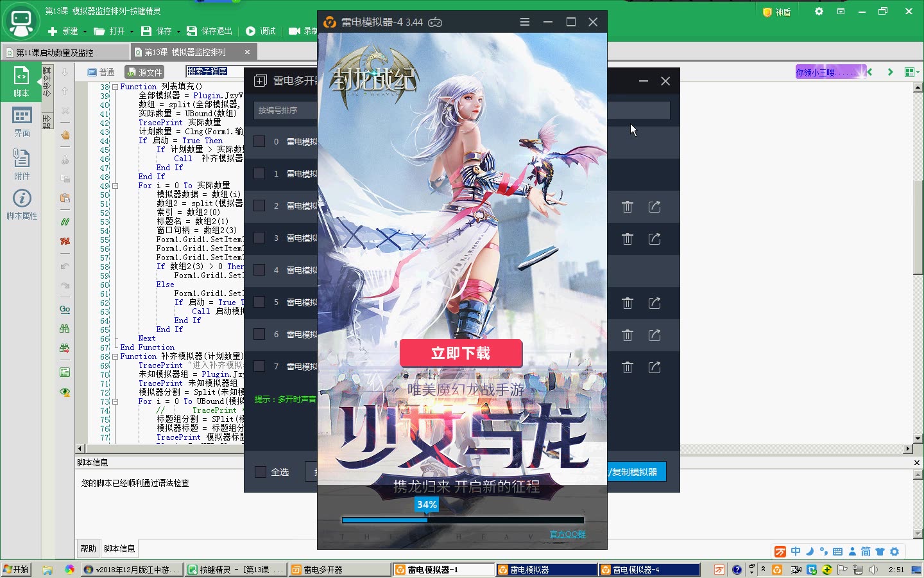The height and width of the screenshot is (578, 924).
Task: Start 调试 debug run
Action: 261,31
